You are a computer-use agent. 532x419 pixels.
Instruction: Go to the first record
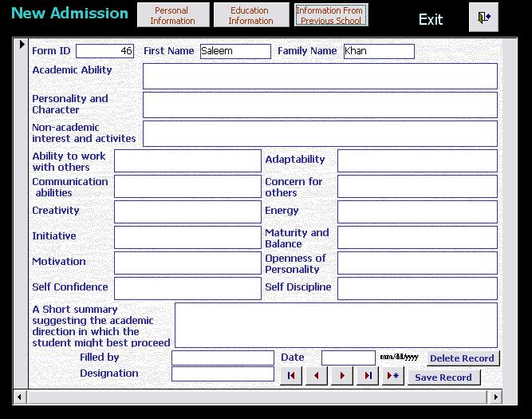pyautogui.click(x=291, y=376)
